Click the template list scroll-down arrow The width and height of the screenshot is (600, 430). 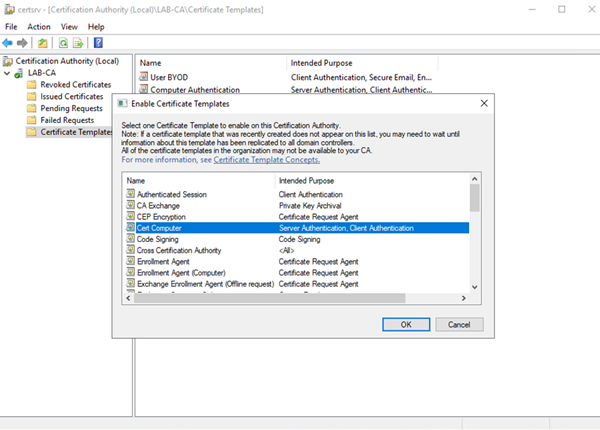(x=475, y=286)
